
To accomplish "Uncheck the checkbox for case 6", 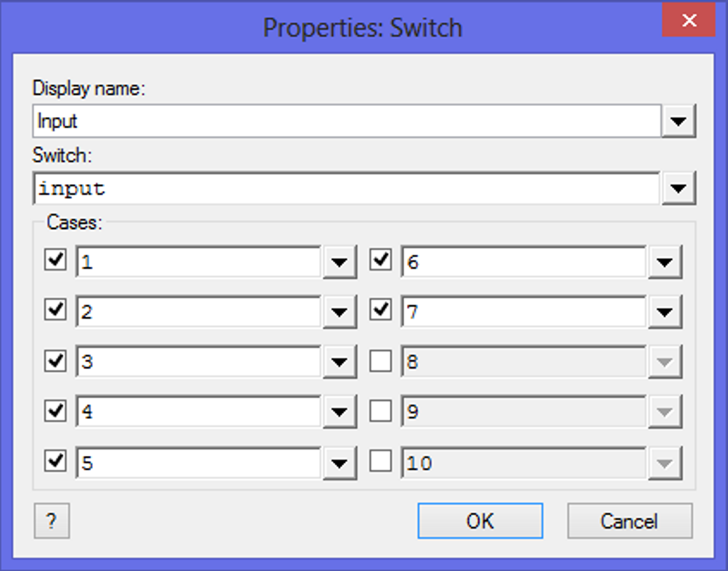I will tap(380, 259).
